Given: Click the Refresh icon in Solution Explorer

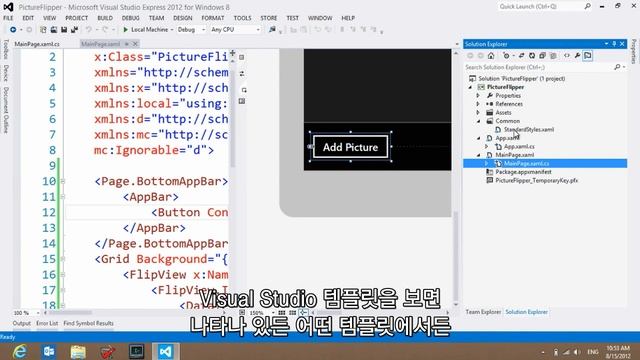Looking at the screenshot, I should [x=532, y=56].
